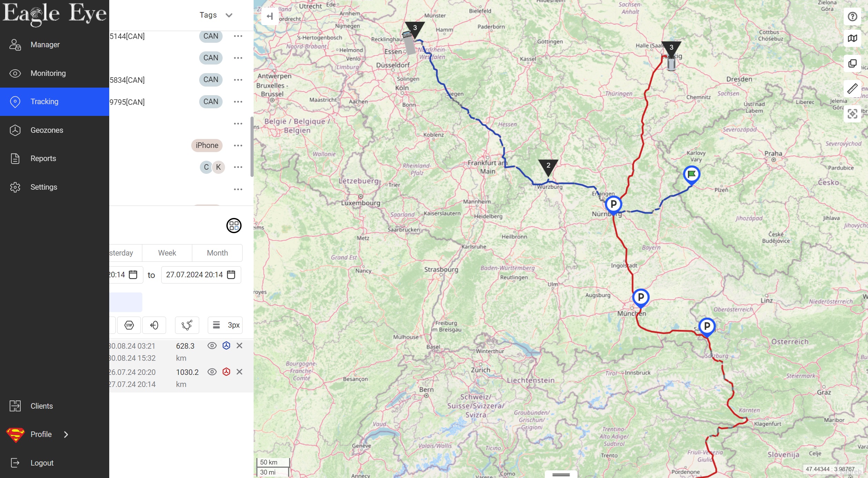Open options menu for the iPhone-tagged row
The image size is (868, 478).
click(x=238, y=146)
